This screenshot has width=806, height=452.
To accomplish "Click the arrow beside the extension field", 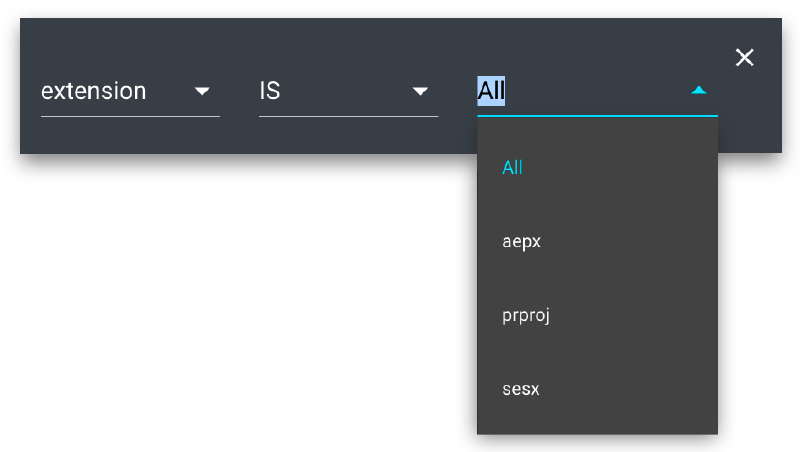I will coord(202,91).
